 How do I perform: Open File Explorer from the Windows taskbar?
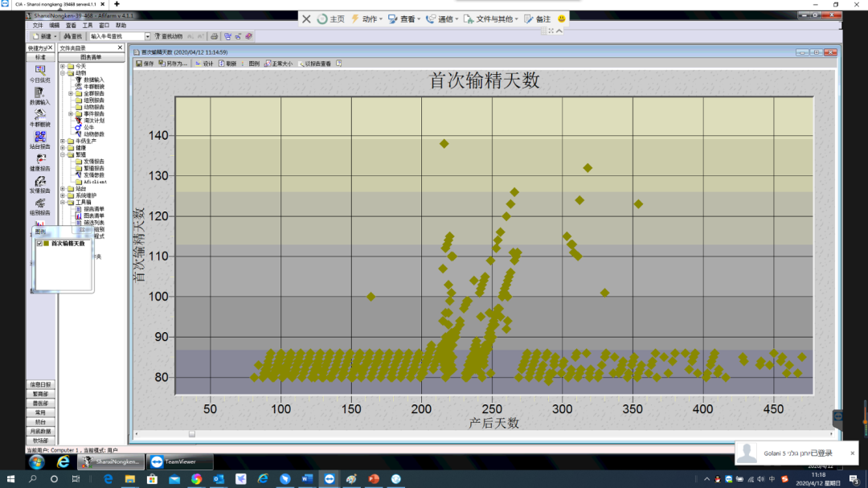click(x=130, y=479)
